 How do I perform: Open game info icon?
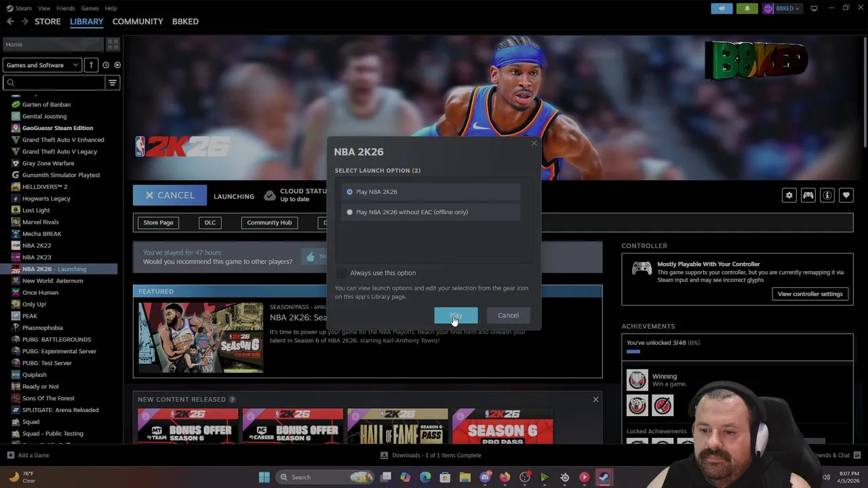[827, 195]
